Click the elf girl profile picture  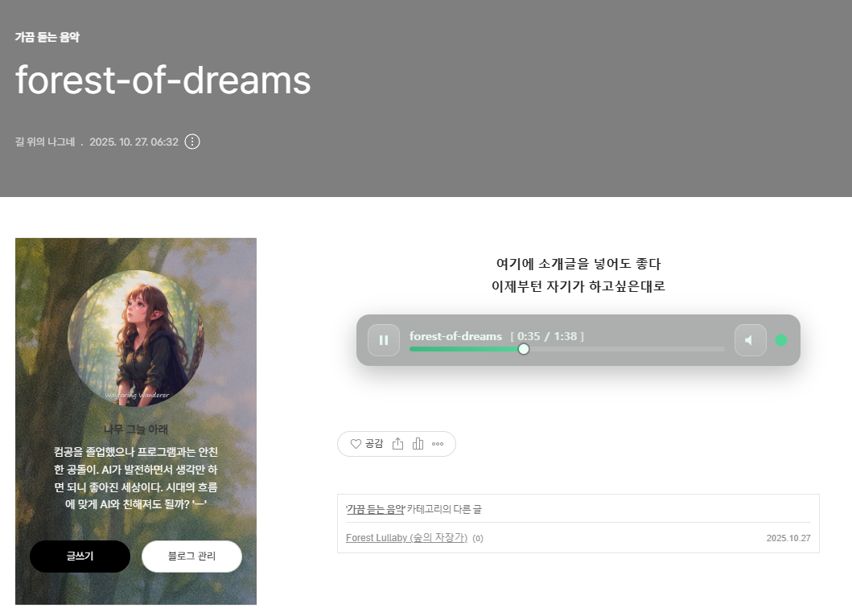(136, 338)
